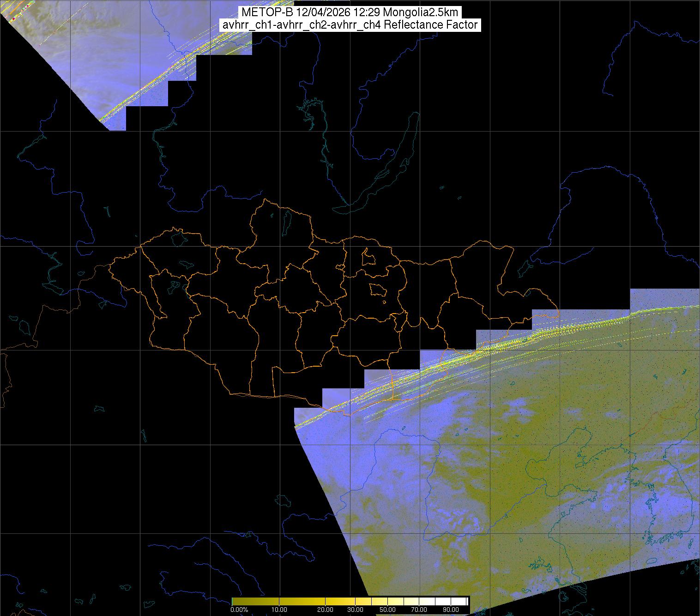The width and height of the screenshot is (700, 616).
Task: Click the 50.00 label on the color scale
Action: click(388, 610)
